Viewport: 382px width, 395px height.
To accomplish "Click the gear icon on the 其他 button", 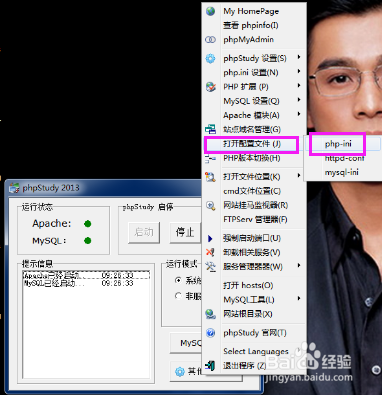I will pyautogui.click(x=180, y=371).
